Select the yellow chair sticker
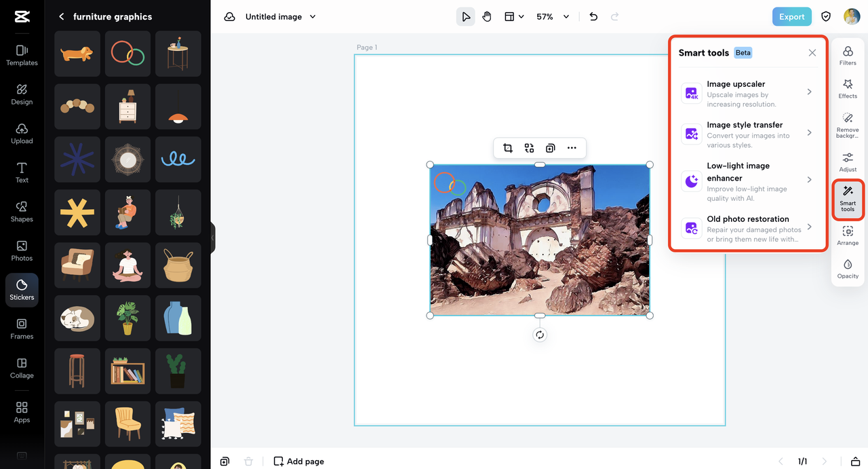The image size is (868, 469). click(x=127, y=424)
